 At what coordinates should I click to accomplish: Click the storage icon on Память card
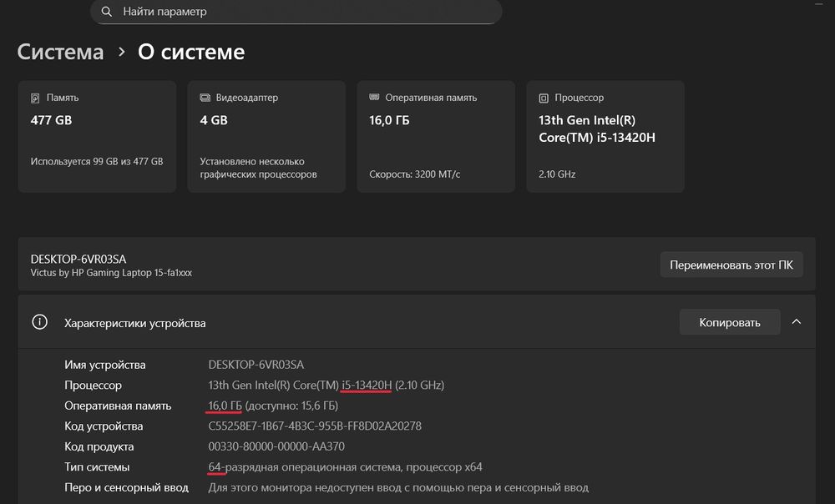[x=35, y=98]
